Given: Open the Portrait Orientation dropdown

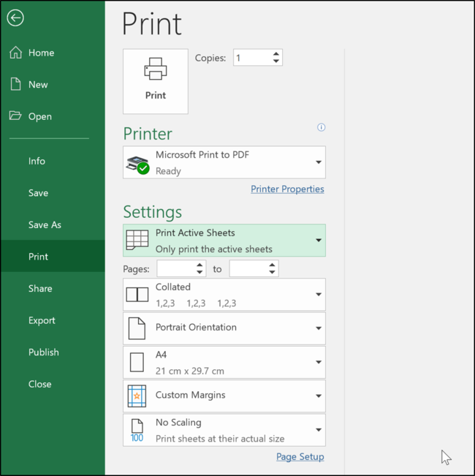Looking at the screenshot, I should click(319, 328).
